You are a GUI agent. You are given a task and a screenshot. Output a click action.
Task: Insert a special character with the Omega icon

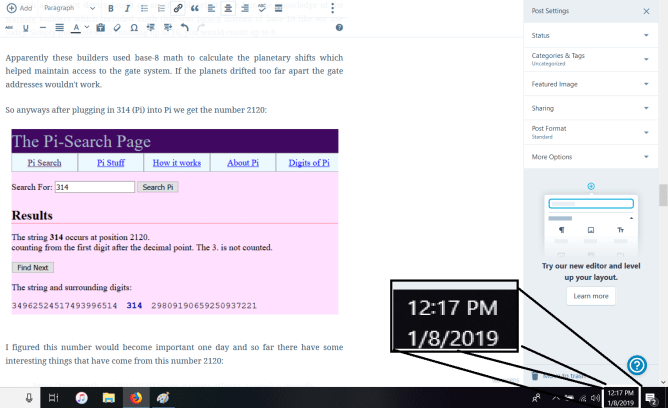point(134,27)
